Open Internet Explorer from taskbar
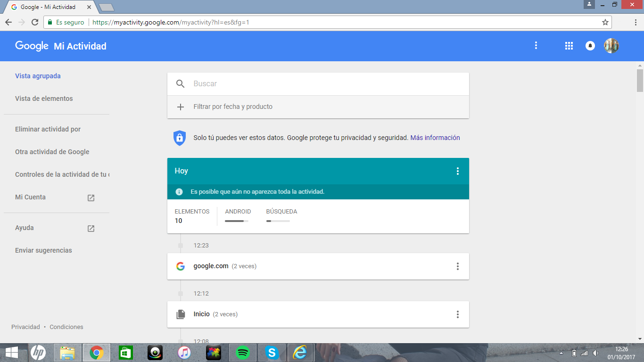The height and width of the screenshot is (362, 644). (301, 353)
